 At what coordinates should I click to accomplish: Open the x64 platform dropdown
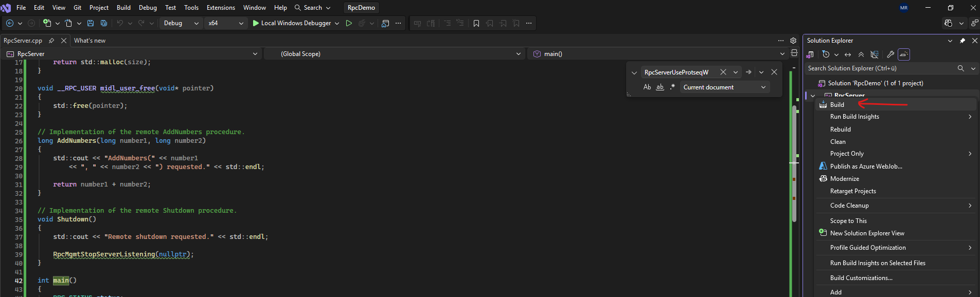pyautogui.click(x=225, y=23)
